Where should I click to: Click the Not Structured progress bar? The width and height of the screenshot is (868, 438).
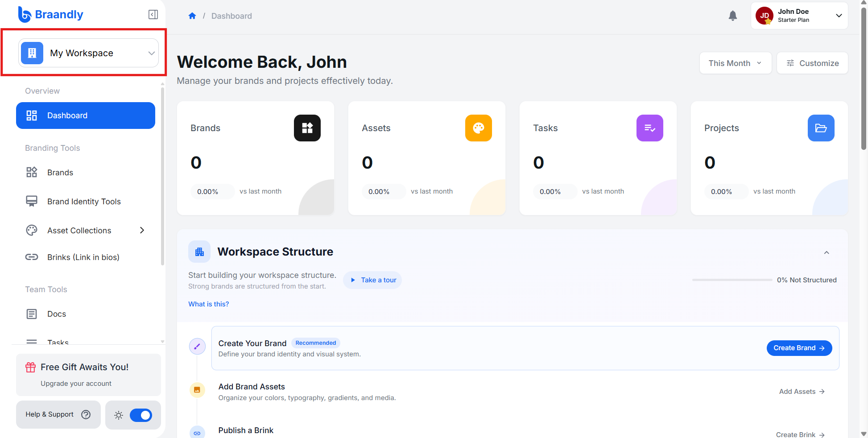click(732, 280)
